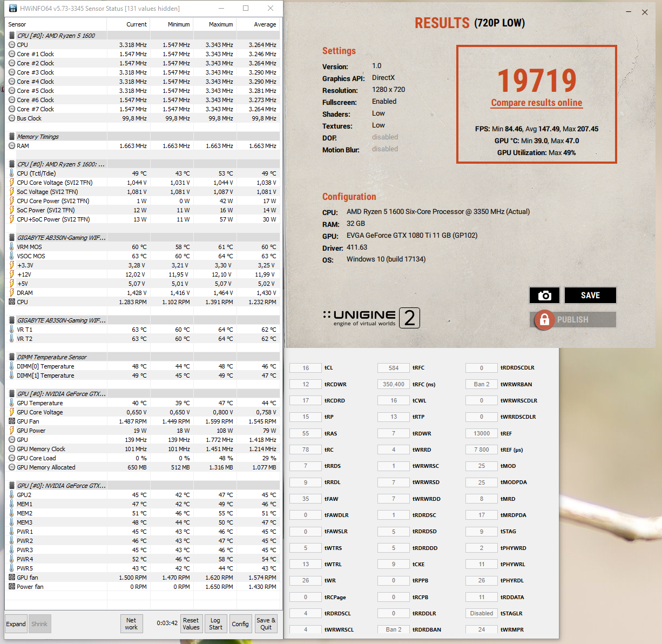Viewport: 662px width, 644px height.
Task: Select the GPU Memory Allocated icon
Action: point(12,467)
